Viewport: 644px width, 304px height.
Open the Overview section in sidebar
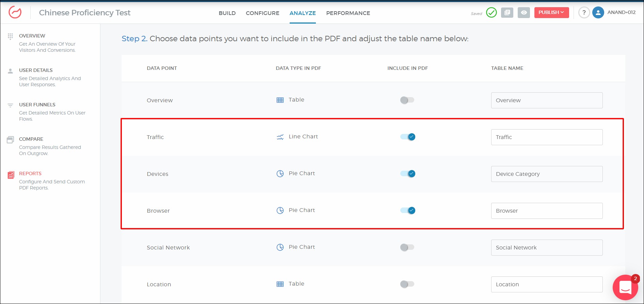tap(32, 36)
